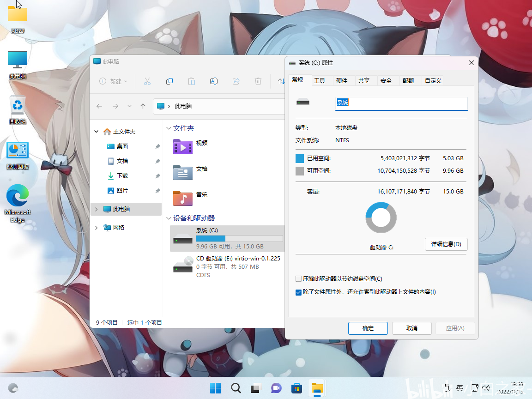Open the 视频 folder icon
The width and height of the screenshot is (532, 399).
pos(182,147)
